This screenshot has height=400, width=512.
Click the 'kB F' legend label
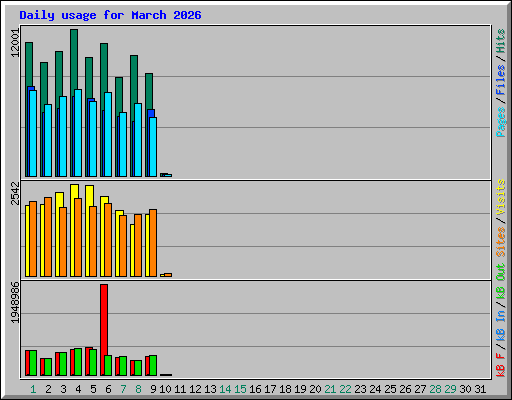[501, 365]
